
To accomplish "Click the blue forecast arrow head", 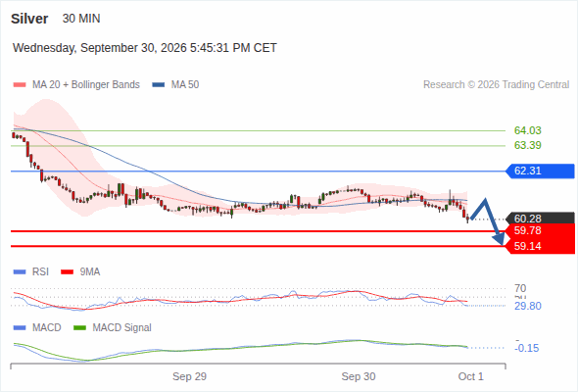I will (499, 239).
